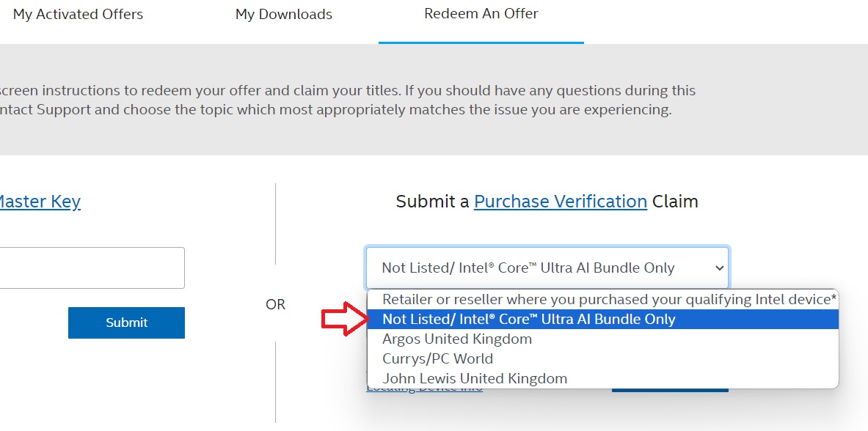
Task: Open the My Downloads tab
Action: coord(283,13)
